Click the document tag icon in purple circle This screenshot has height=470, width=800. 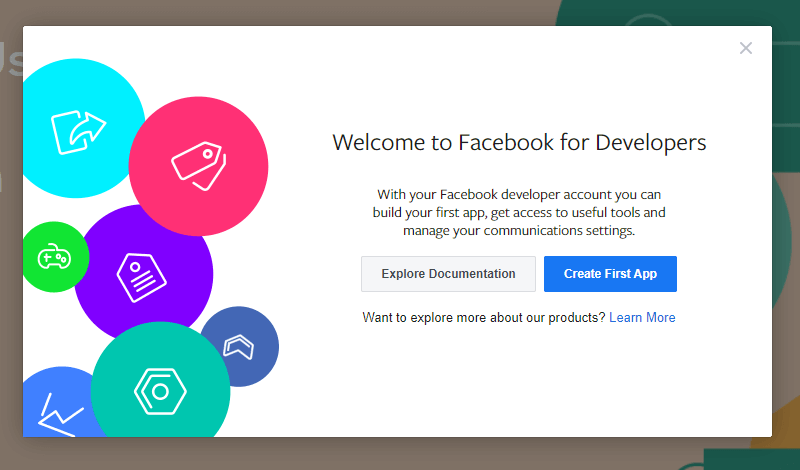tap(141, 277)
